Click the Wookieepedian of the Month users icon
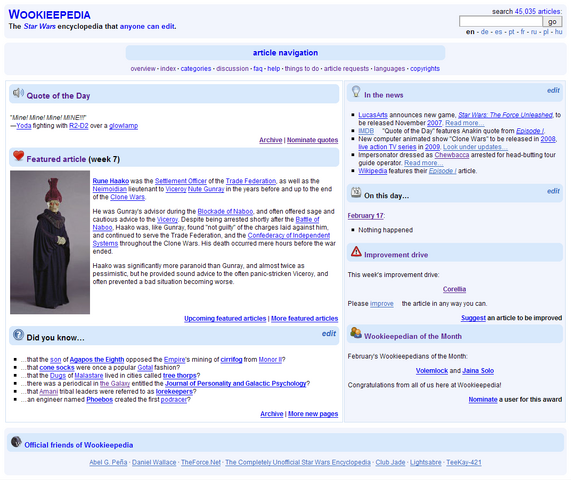The height and width of the screenshot is (480, 571). (356, 332)
